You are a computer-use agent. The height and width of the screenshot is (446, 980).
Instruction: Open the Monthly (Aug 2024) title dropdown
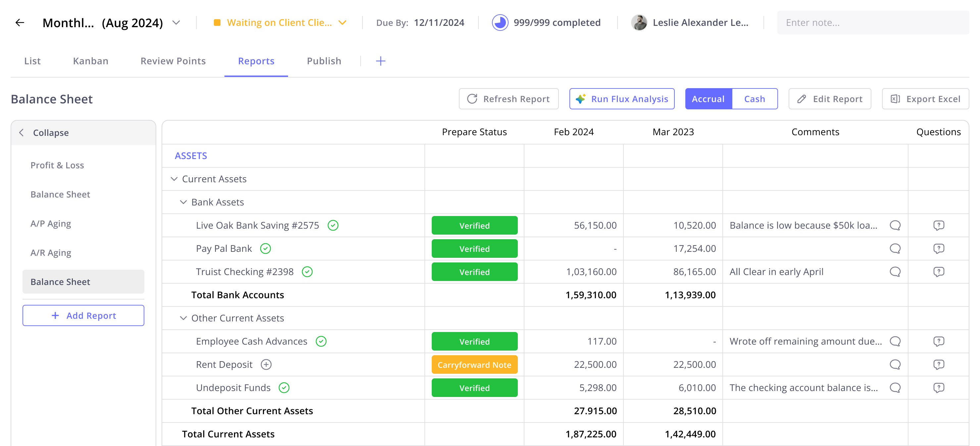tap(176, 23)
